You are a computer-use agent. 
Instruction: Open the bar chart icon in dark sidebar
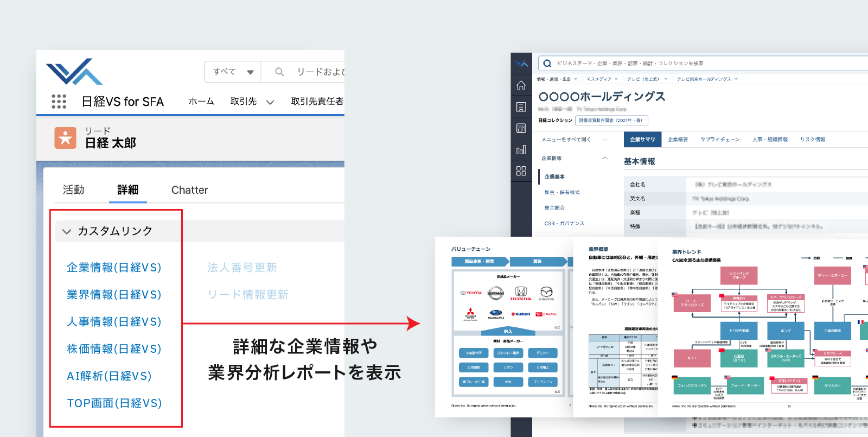point(521,150)
